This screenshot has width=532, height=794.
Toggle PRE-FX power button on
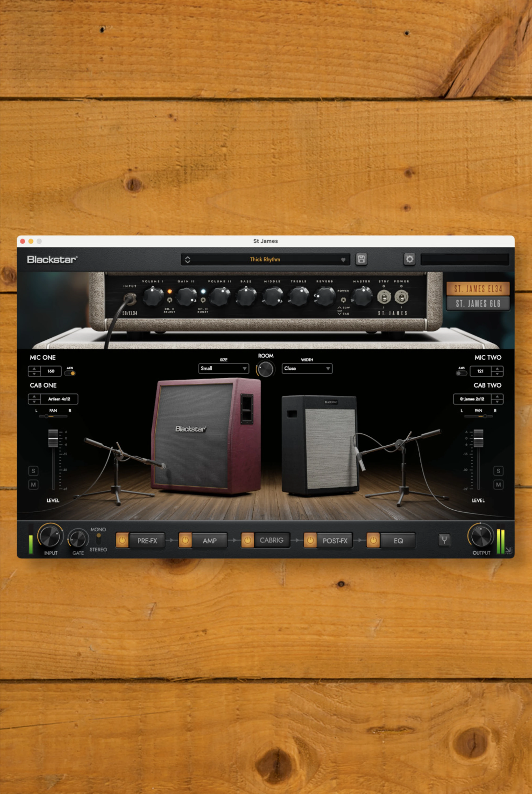122,540
